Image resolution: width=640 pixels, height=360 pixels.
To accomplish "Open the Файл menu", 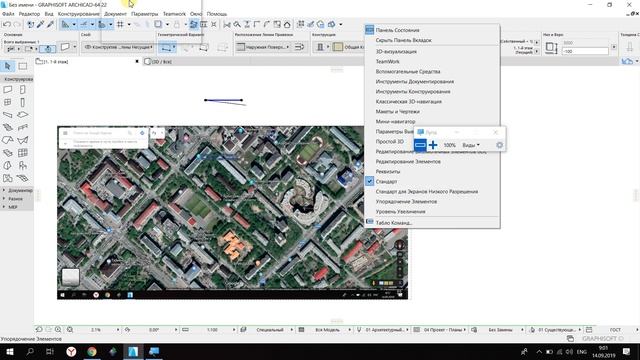I will pyautogui.click(x=8, y=14).
